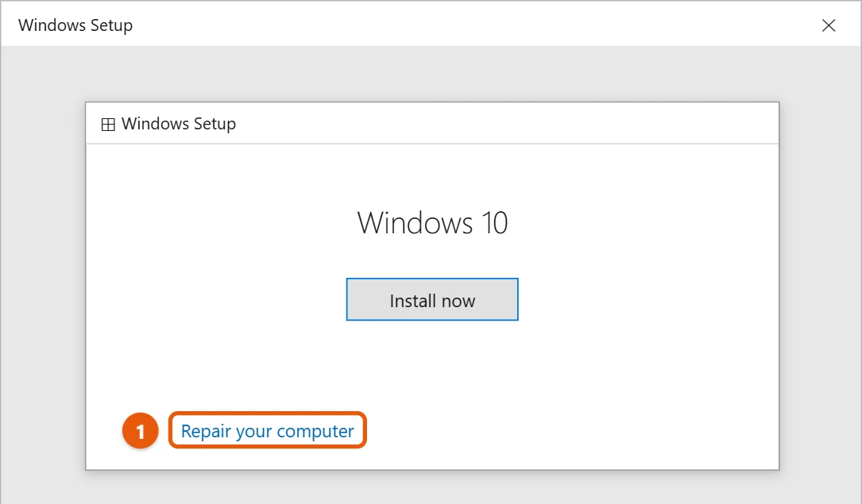862x504 pixels.
Task: Click the outer Windows Setup window title
Action: click(75, 25)
